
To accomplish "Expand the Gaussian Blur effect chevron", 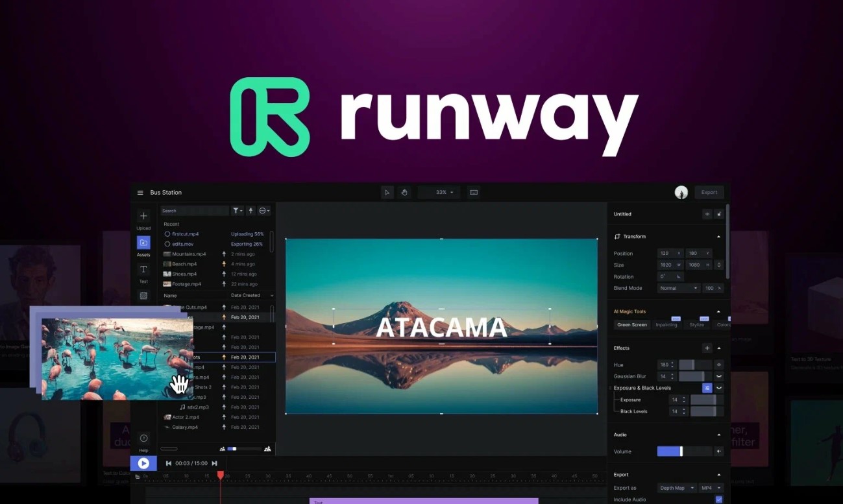I will pyautogui.click(x=718, y=376).
